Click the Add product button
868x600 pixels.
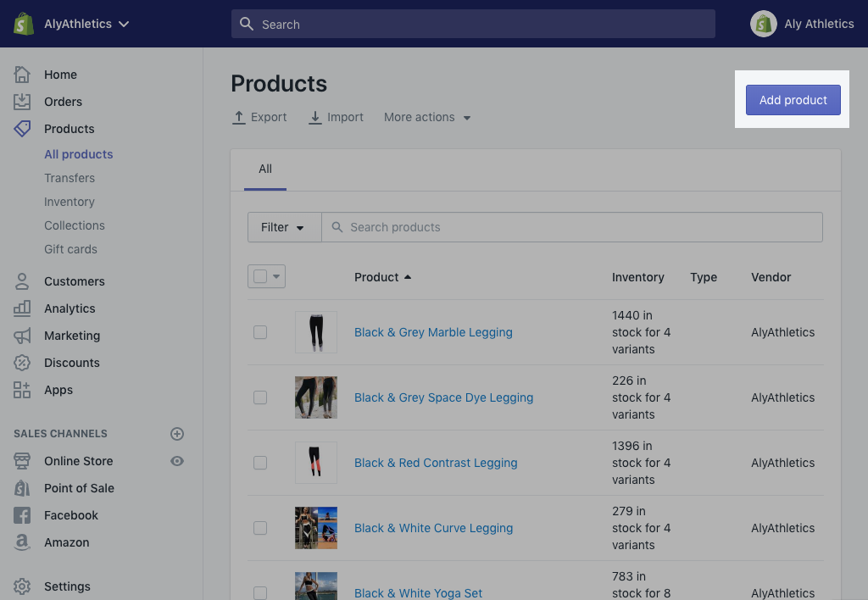click(x=793, y=99)
